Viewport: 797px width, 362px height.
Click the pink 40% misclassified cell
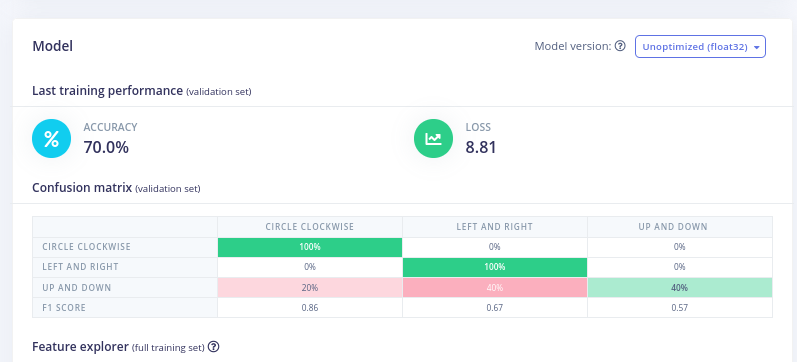(x=495, y=288)
